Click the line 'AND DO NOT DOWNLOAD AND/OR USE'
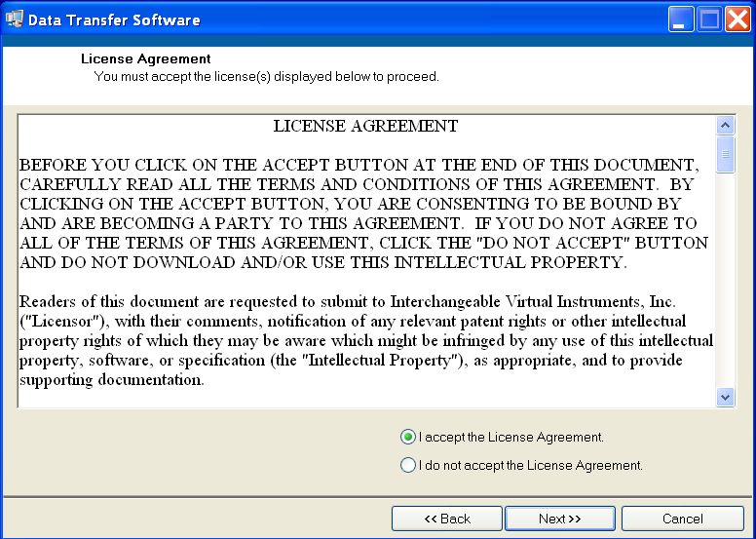The image size is (756, 539). pyautogui.click(x=323, y=262)
